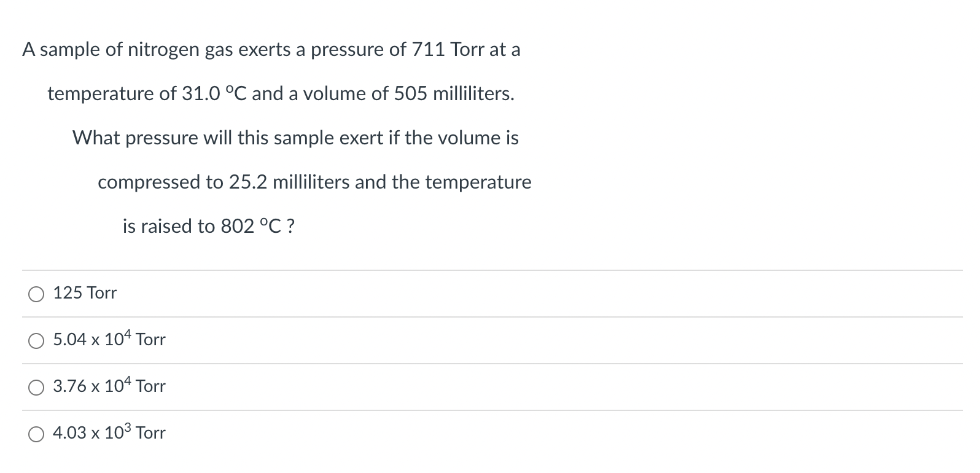This screenshot has height=473, width=980.
Task: Click the answer text 3.76 x 10^4 Torr
Action: pos(109,386)
